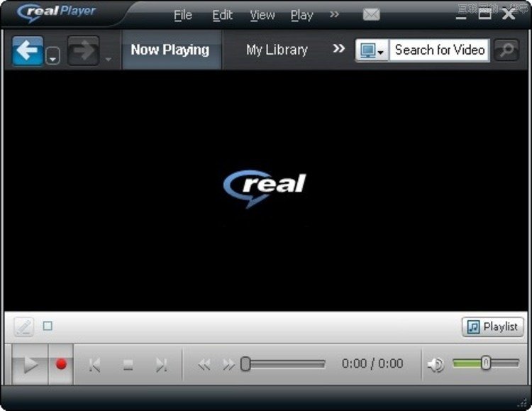Open the Playlist panel
This screenshot has width=532, height=411.
coord(493,327)
